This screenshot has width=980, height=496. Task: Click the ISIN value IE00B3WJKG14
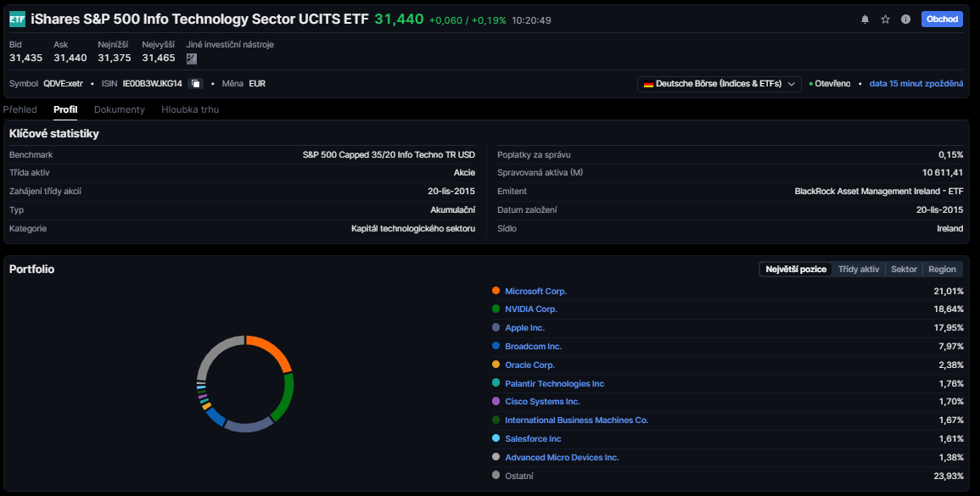coord(153,83)
